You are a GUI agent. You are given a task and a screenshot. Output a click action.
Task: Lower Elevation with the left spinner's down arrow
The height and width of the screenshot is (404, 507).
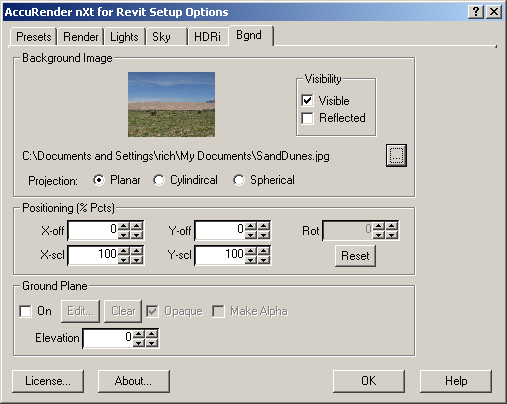pos(139,343)
